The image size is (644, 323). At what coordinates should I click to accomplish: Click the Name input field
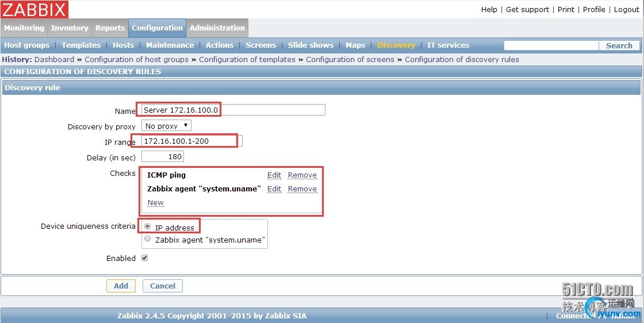[x=233, y=110]
